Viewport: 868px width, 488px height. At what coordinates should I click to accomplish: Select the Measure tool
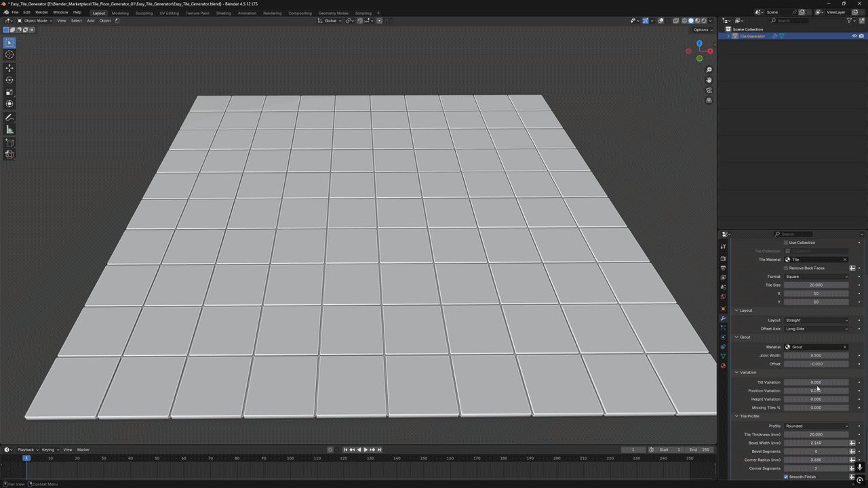pos(9,129)
